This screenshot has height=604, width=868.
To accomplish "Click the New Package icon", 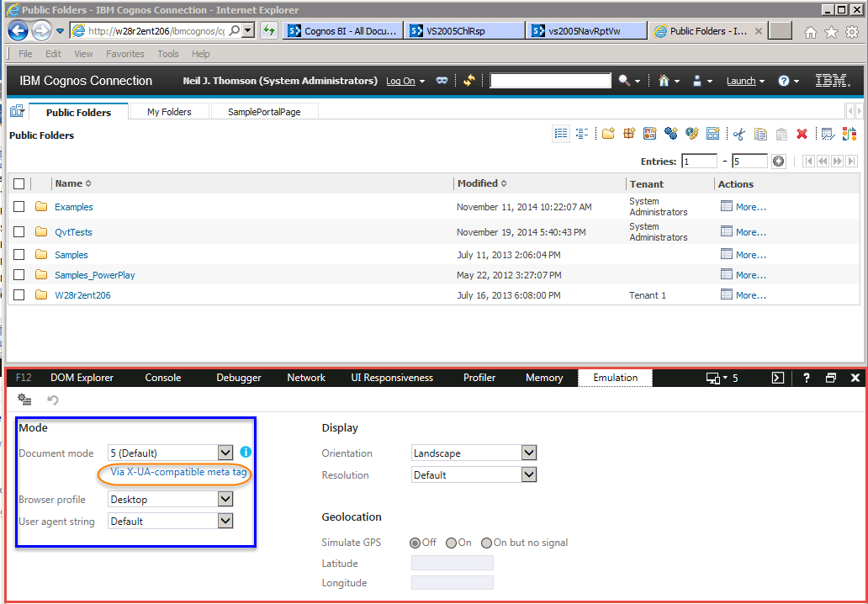I will [x=629, y=134].
